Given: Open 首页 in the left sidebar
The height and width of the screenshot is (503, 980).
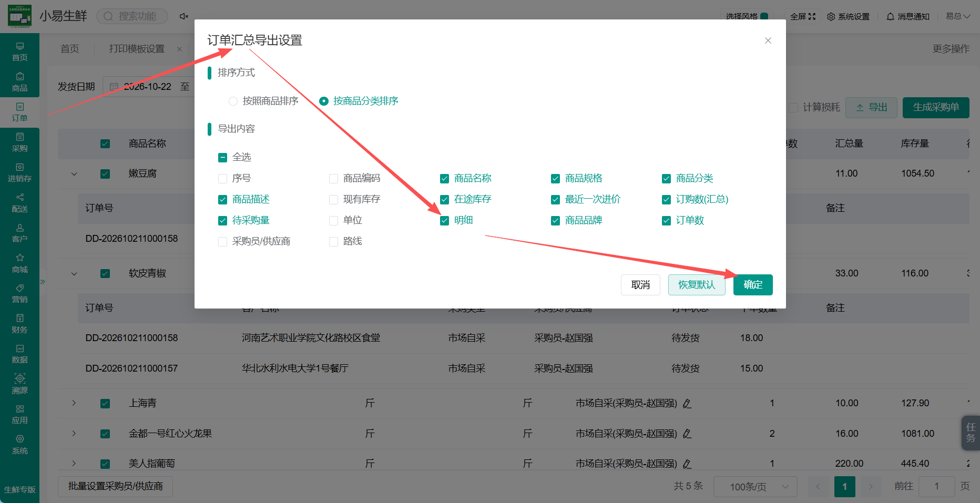Looking at the screenshot, I should (19, 51).
